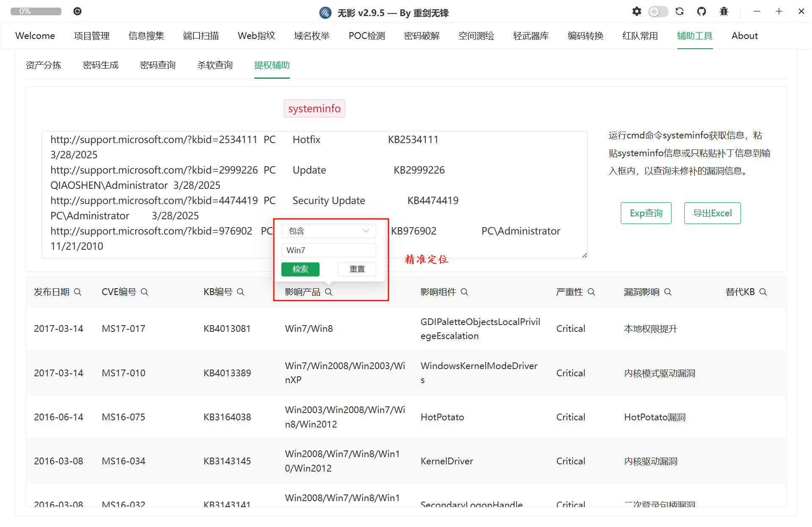Click the Win7 filter input field
This screenshot has width=812, height=527.
click(x=328, y=250)
